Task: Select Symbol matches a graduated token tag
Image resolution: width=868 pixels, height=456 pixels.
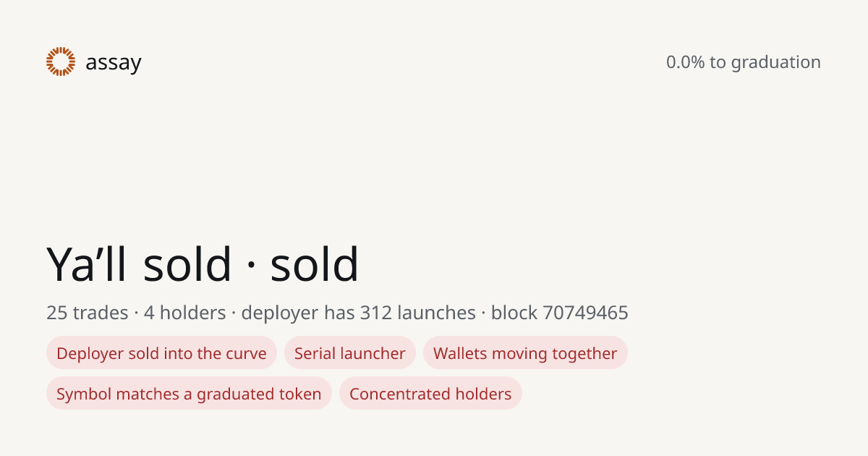Action: tap(189, 394)
